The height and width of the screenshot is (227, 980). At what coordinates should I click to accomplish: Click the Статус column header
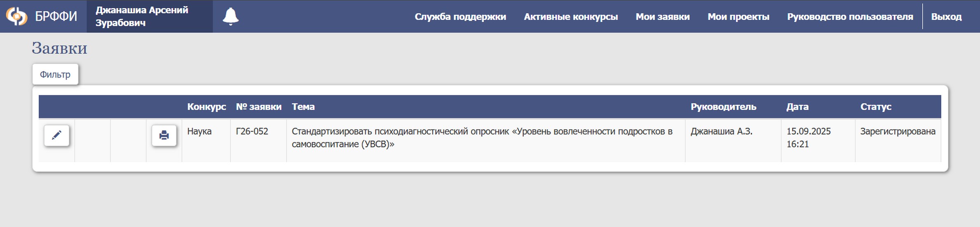(875, 107)
